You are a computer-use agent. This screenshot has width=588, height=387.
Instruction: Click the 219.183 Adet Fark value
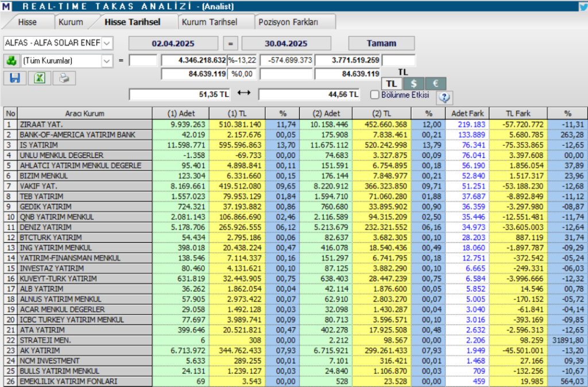pos(471,125)
